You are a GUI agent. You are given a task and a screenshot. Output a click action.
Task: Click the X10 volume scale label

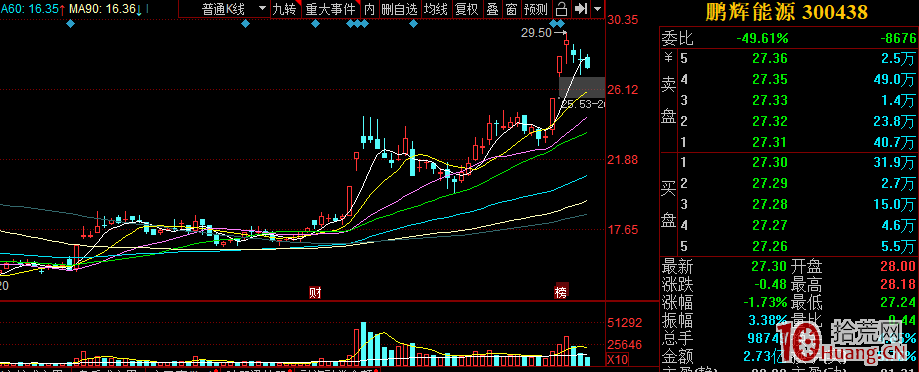coord(618,359)
